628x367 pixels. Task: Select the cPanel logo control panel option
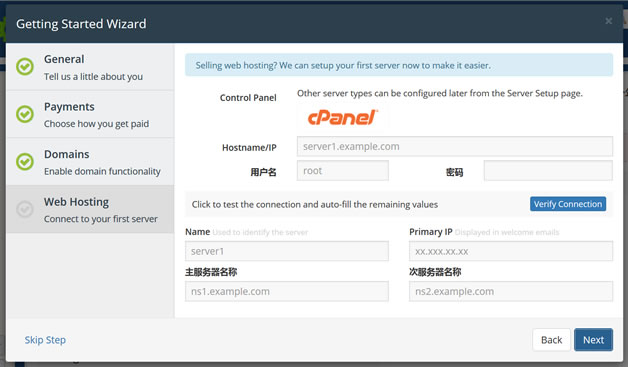click(x=342, y=117)
